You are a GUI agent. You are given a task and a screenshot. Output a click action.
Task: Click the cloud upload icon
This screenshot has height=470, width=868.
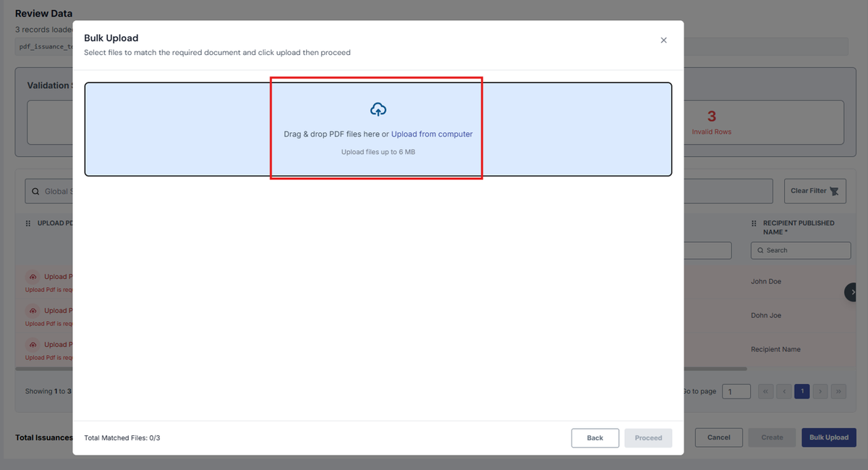378,109
